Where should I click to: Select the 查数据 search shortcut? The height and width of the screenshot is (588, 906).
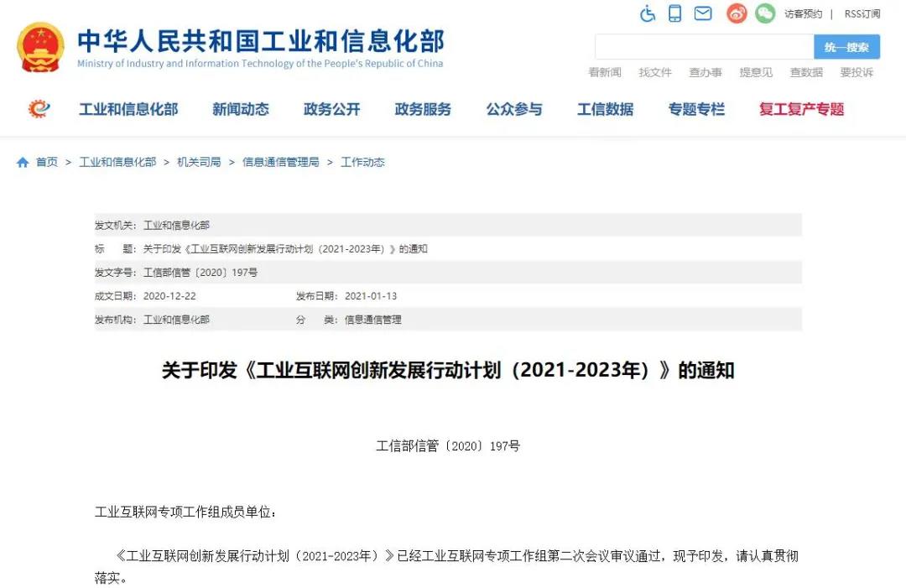point(806,72)
